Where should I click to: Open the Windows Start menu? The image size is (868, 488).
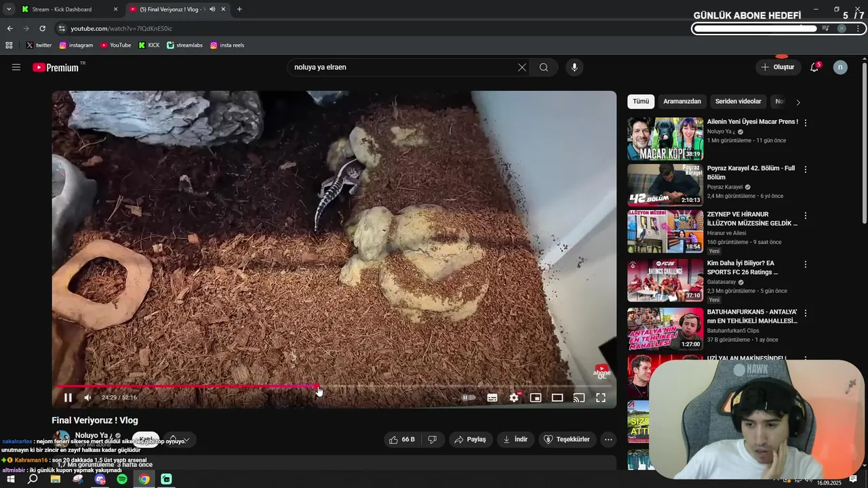pyautogui.click(x=10, y=479)
